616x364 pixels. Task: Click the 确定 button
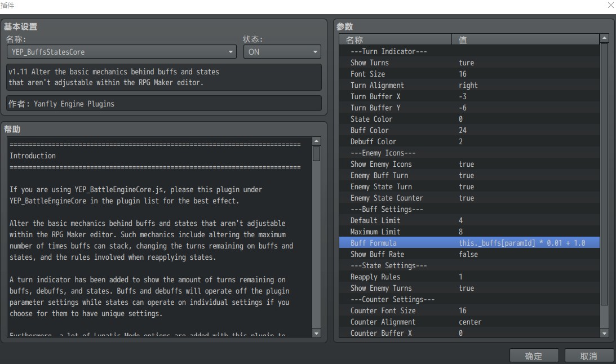point(534,356)
